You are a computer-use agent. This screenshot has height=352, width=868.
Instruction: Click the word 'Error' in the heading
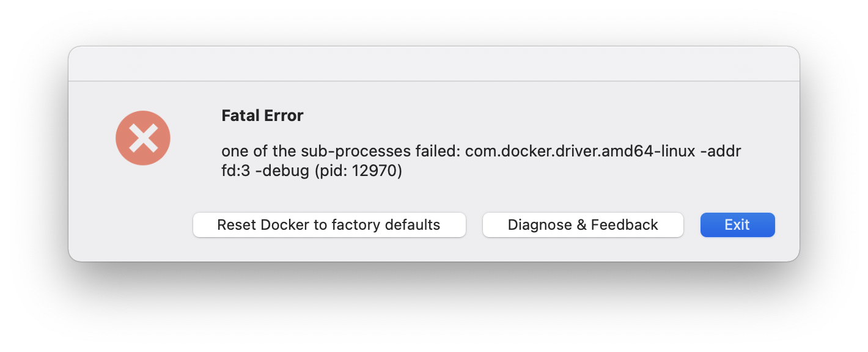click(284, 116)
